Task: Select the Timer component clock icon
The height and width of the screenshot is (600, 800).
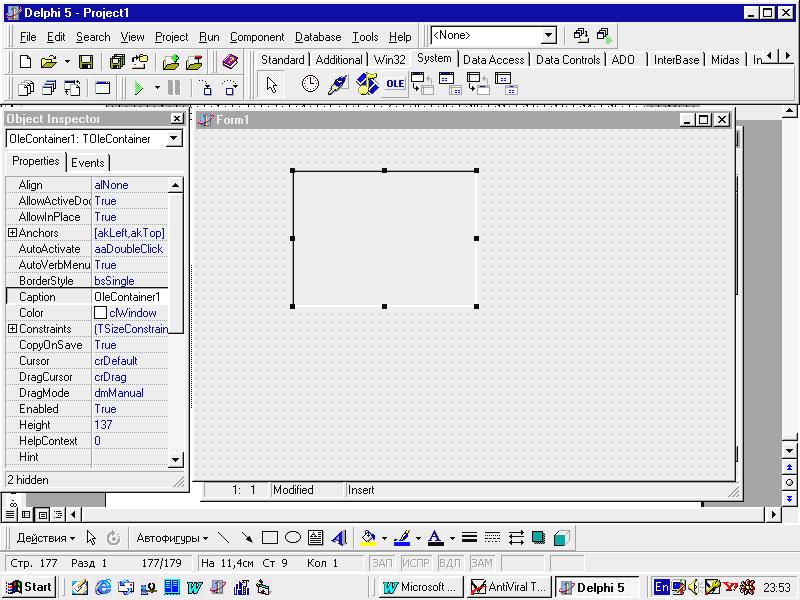Action: click(x=310, y=84)
